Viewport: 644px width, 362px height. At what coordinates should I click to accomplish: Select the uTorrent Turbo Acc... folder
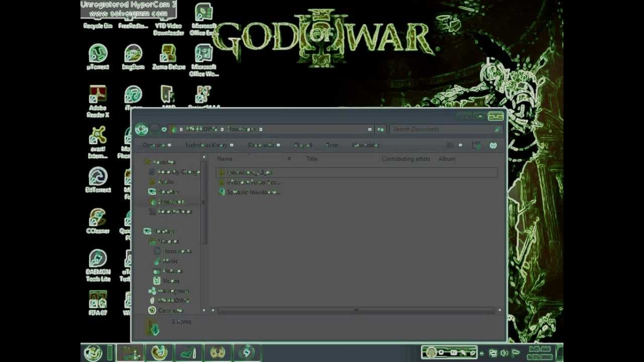251,183
